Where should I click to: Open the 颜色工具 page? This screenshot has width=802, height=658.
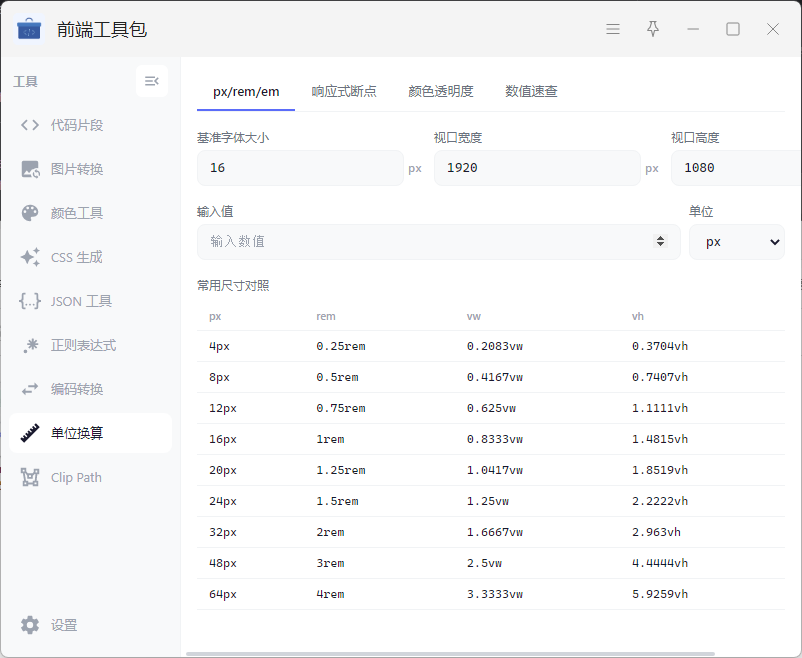91,213
